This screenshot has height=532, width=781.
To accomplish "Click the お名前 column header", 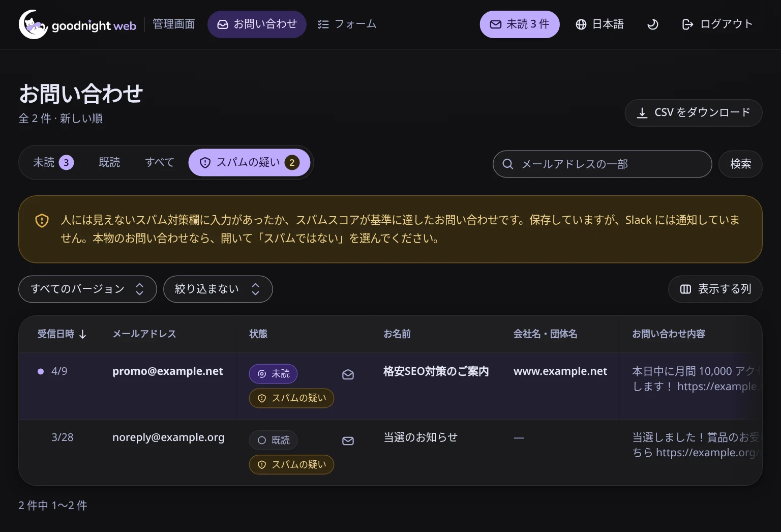I will click(x=397, y=334).
